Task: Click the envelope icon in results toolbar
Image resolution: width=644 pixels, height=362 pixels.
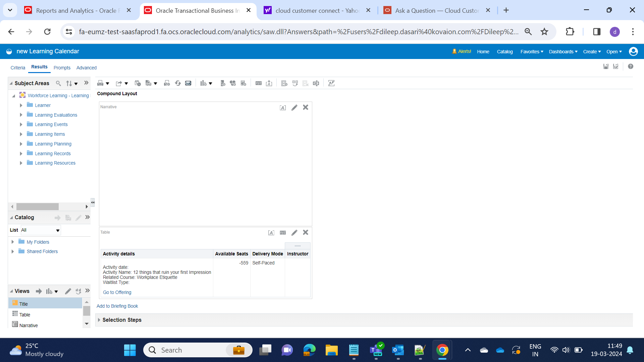Action: tap(188, 83)
